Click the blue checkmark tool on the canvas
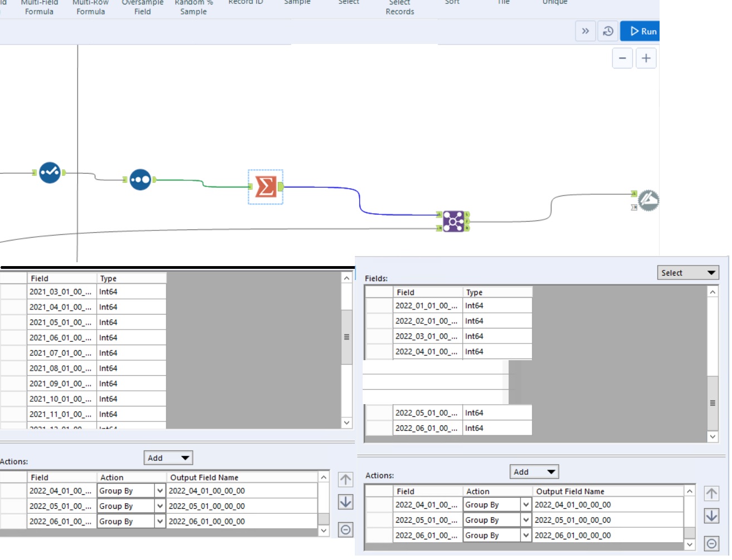Screen dimensions: 732x560 point(50,173)
